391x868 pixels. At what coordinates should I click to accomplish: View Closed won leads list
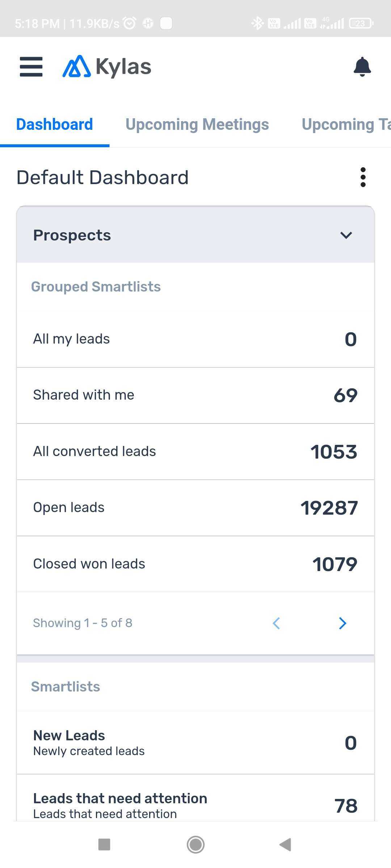click(195, 564)
